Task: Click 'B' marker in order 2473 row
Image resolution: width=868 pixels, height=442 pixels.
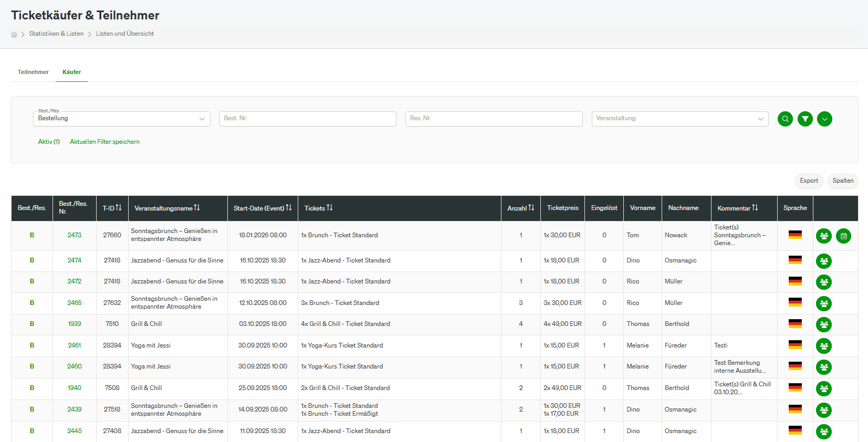Action: pyautogui.click(x=32, y=235)
